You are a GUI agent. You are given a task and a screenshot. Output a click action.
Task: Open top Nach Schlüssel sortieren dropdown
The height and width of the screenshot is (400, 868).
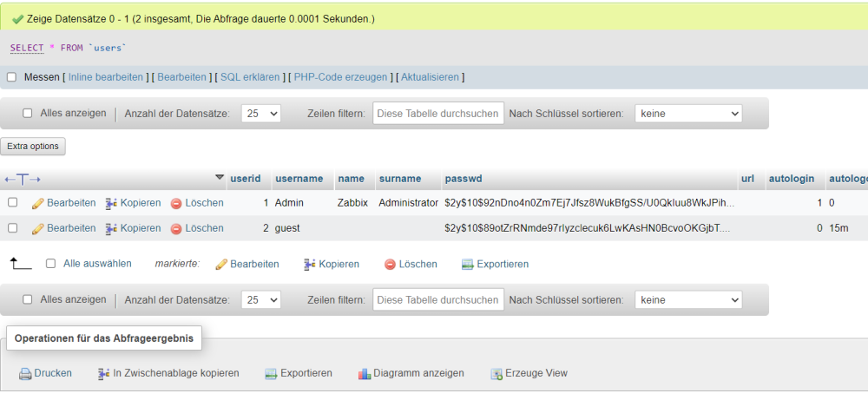click(688, 114)
